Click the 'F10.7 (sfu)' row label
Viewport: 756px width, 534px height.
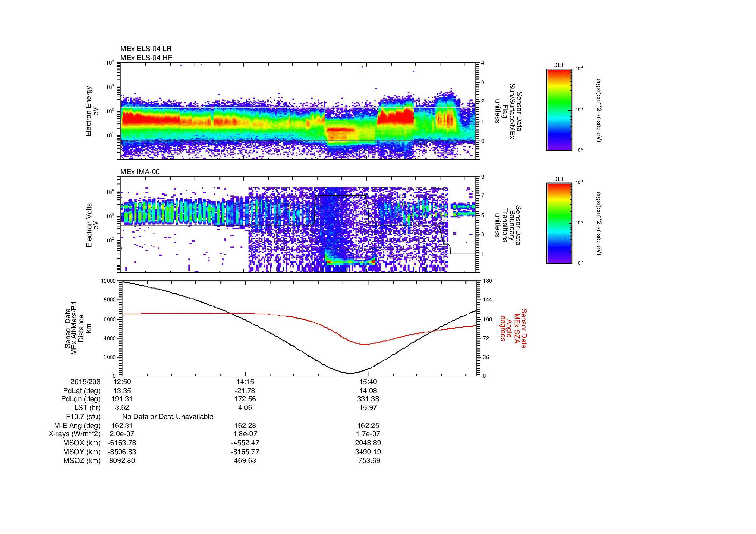[83, 416]
